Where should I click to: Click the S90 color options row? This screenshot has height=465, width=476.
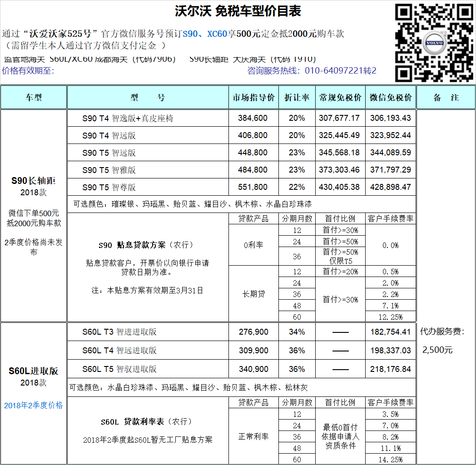click(x=241, y=204)
